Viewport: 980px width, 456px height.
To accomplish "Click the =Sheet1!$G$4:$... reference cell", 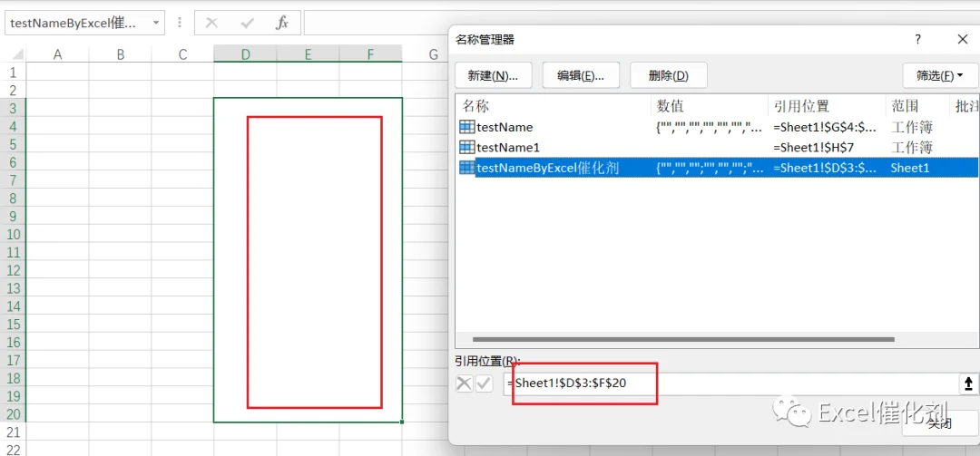I will 824,128.
